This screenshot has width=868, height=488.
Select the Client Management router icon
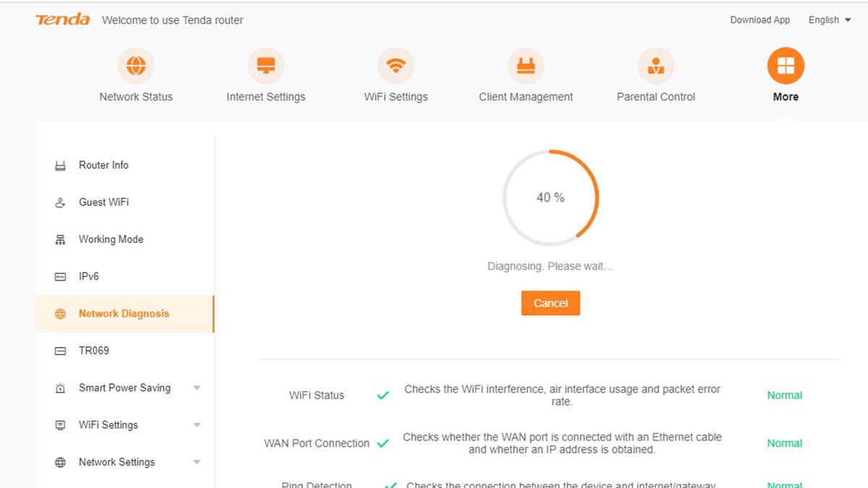[526, 66]
